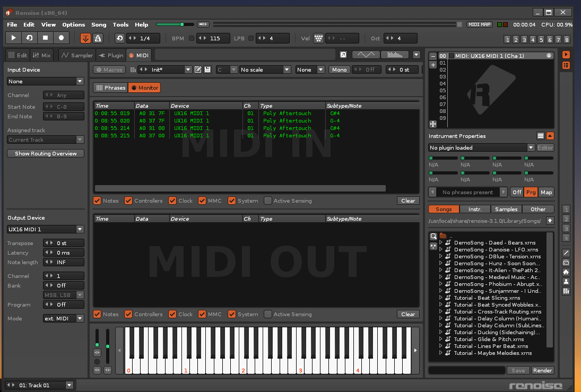Screen dimensions: 581x392
Task: Click the instrument properties list icon
Action: (x=541, y=136)
